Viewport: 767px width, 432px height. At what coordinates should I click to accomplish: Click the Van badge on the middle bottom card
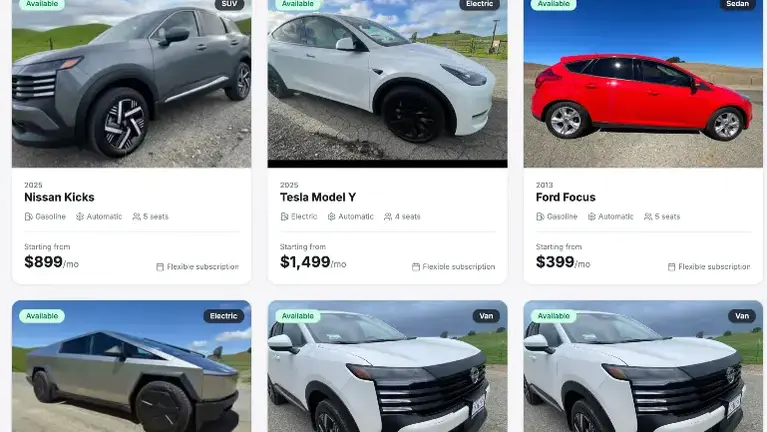pos(486,316)
